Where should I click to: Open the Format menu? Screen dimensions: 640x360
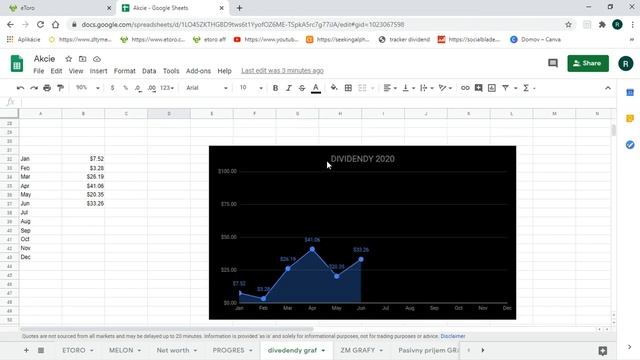[x=124, y=71]
